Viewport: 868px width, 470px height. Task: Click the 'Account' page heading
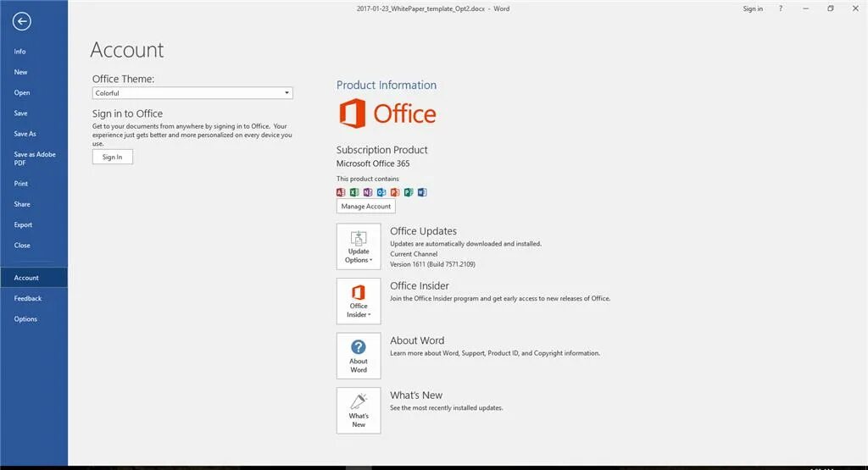(127, 50)
